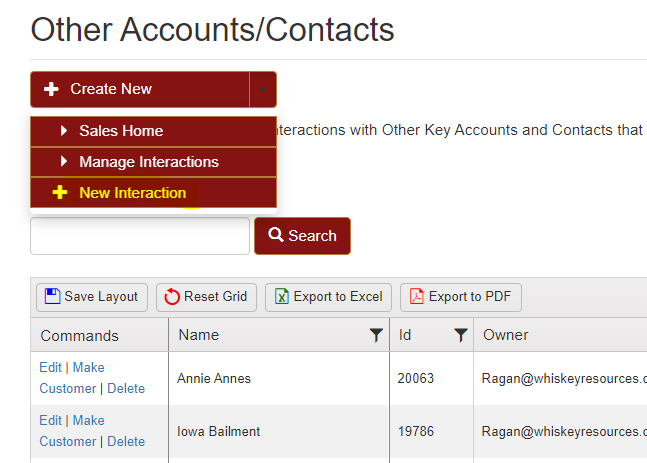Click the Export to PDF document icon
Screen dimensions: 647x463
[x=417, y=296]
